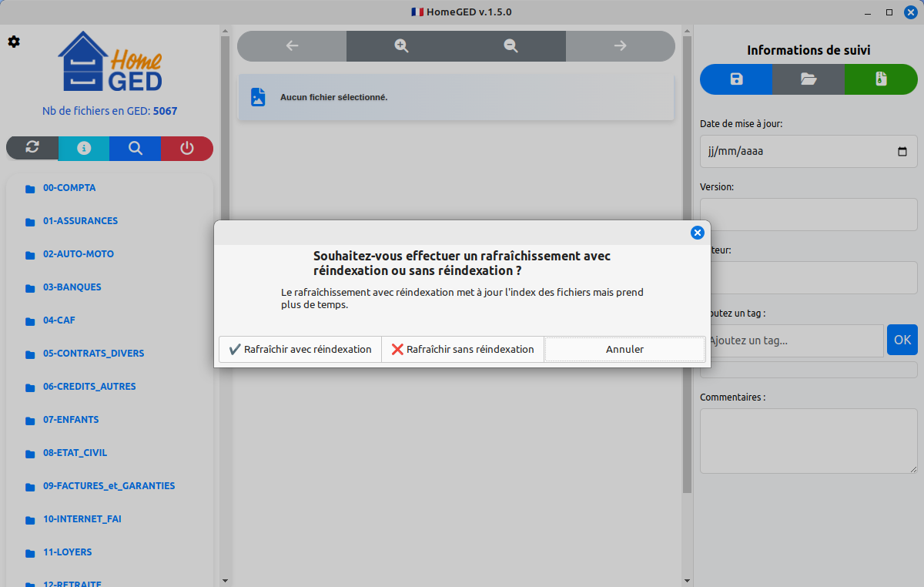Expand the 09-FACTURES_et_GARANTIES folder
This screenshot has height=587, width=924.
109,486
